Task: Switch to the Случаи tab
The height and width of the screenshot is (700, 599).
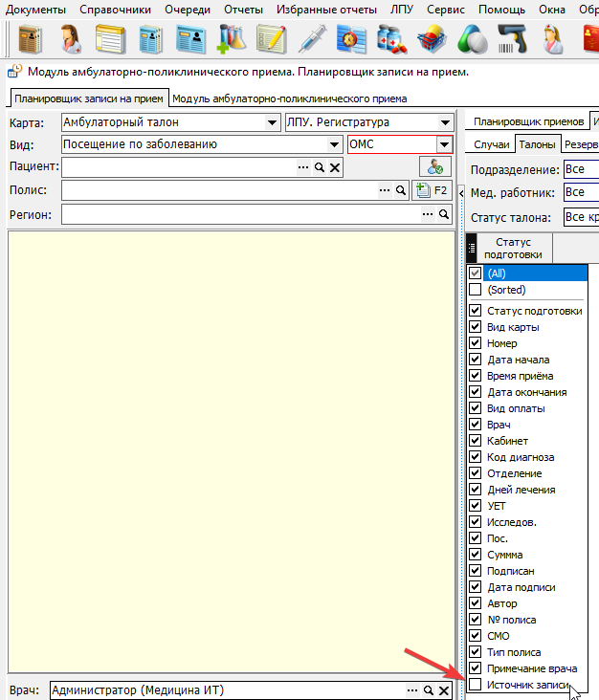Action: (x=491, y=144)
